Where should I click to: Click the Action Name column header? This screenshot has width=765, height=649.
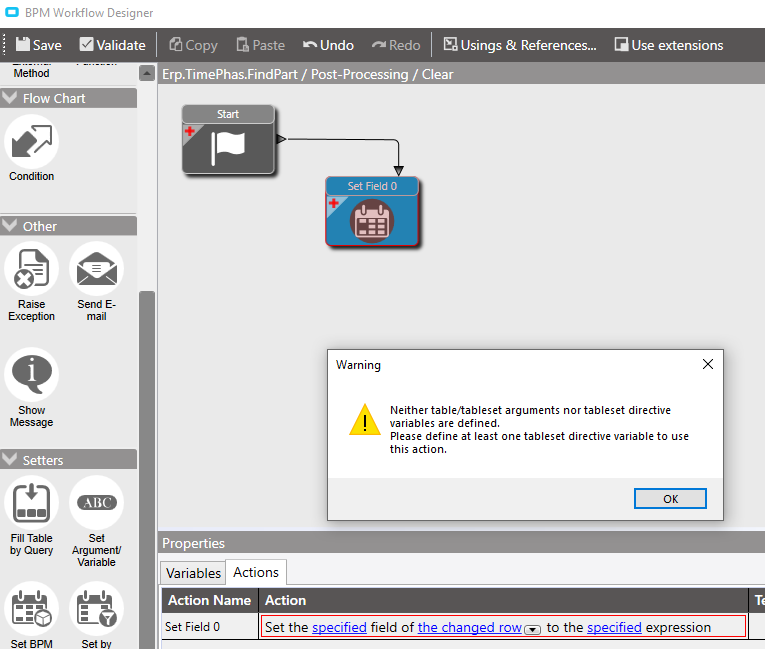point(210,600)
